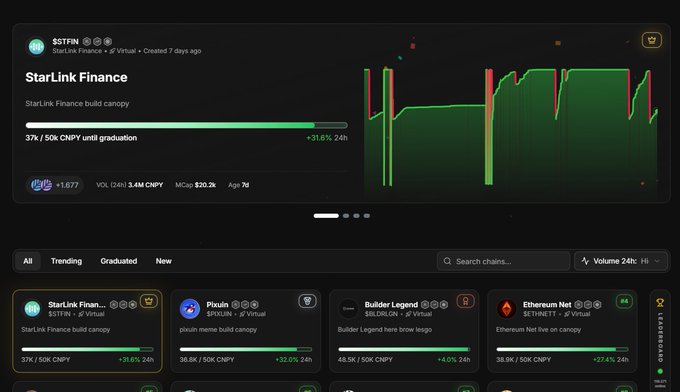Click the "VOL (24h) 3.4M CNPY" stat
Screen dimensions: 680x392
pyautogui.click(x=129, y=185)
